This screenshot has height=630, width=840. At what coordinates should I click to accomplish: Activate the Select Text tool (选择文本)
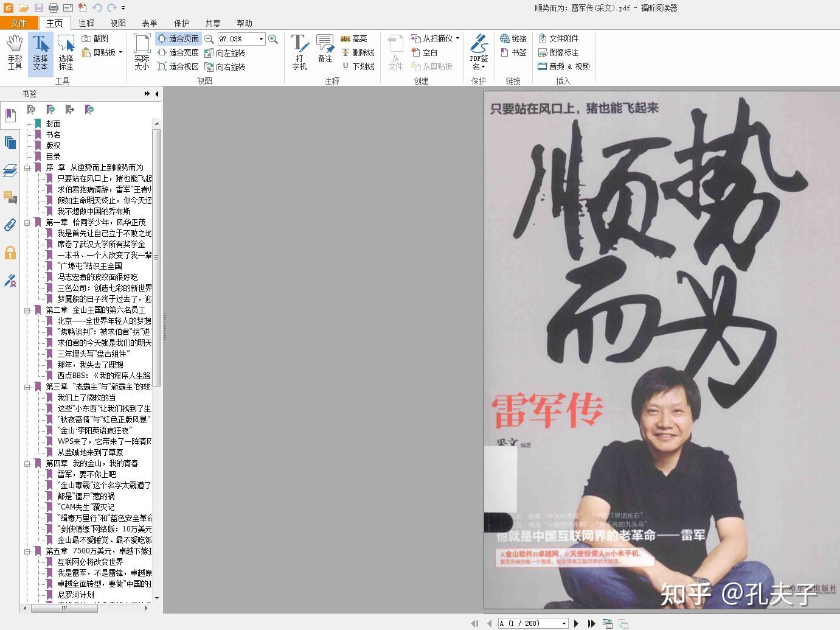[x=40, y=52]
